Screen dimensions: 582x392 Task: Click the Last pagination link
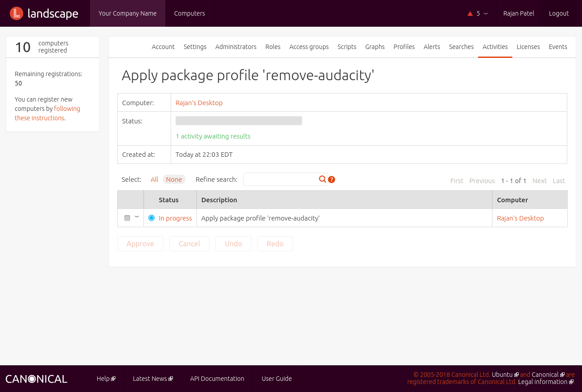[x=559, y=181]
